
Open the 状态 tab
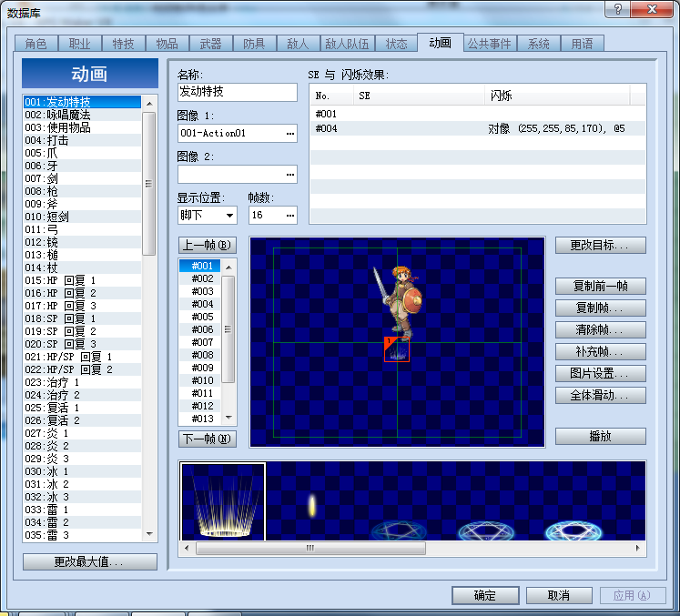click(396, 44)
